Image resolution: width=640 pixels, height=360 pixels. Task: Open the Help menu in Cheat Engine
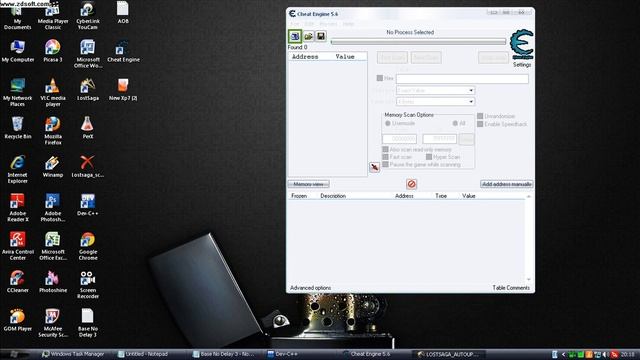coord(348,24)
